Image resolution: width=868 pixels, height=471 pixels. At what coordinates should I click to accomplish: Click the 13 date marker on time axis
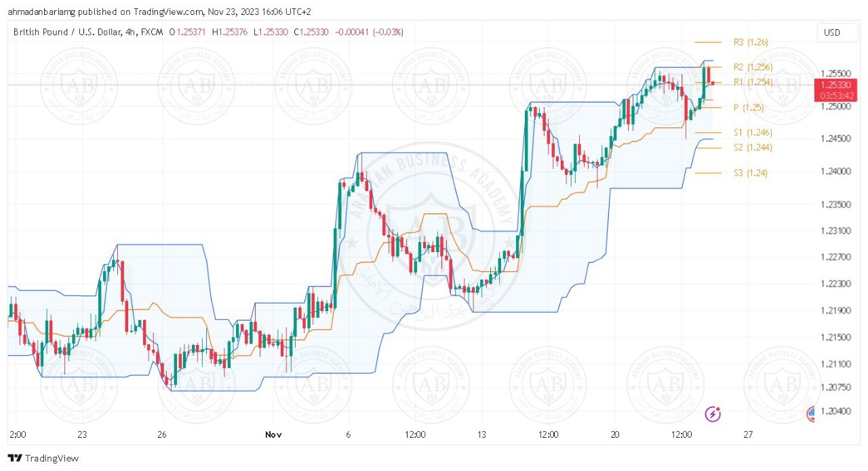[481, 434]
